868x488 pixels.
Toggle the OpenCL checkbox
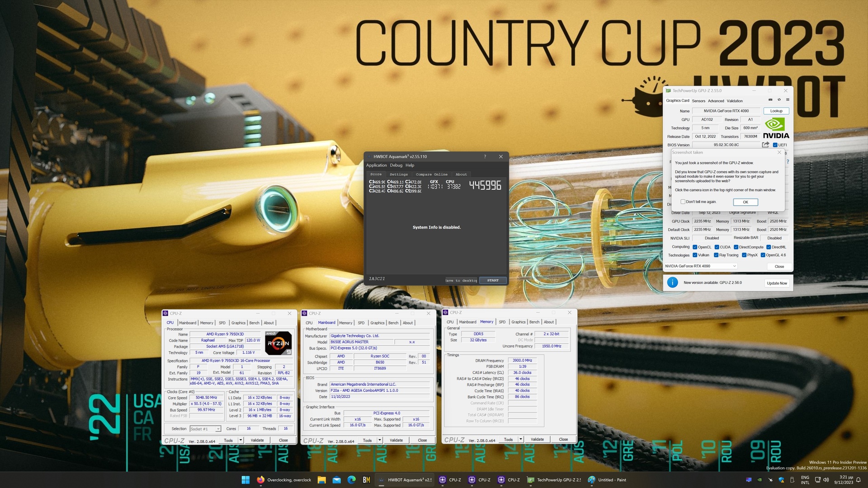pos(695,247)
